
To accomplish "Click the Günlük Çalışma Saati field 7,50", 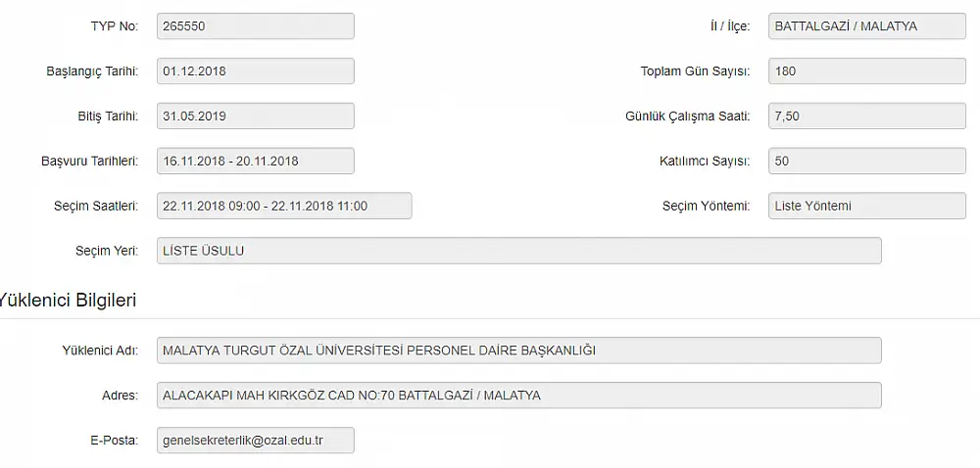I will [867, 117].
